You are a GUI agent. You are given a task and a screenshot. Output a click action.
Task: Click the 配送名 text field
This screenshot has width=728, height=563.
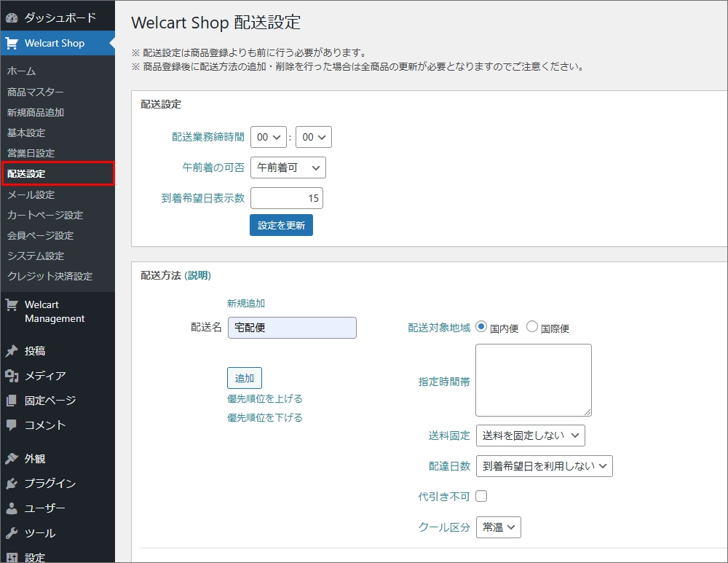click(x=292, y=328)
